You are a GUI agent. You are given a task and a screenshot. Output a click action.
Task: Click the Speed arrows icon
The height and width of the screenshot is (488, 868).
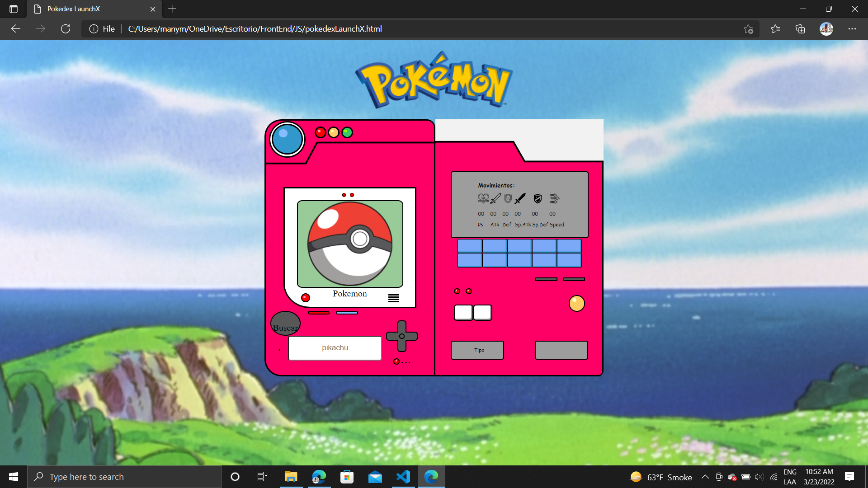[x=554, y=198]
